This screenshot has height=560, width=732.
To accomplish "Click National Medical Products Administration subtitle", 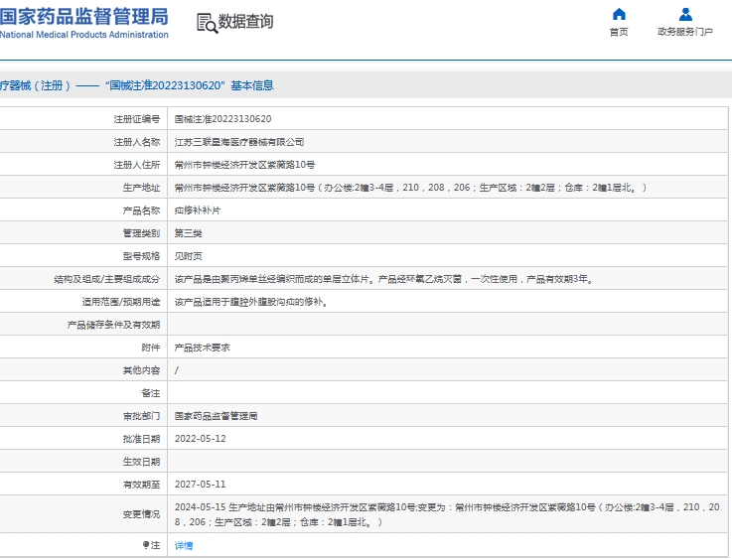I will pyautogui.click(x=84, y=35).
